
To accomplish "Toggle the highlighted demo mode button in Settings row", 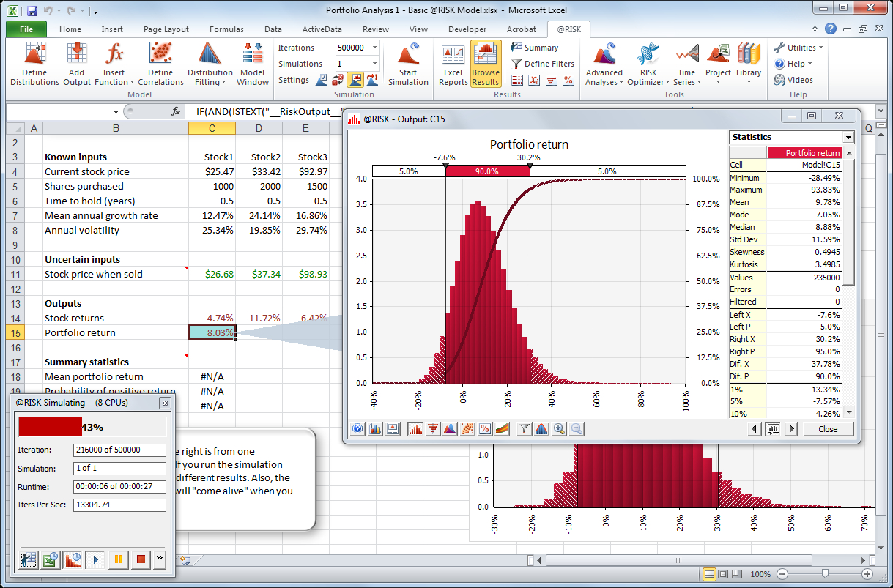I will 356,80.
